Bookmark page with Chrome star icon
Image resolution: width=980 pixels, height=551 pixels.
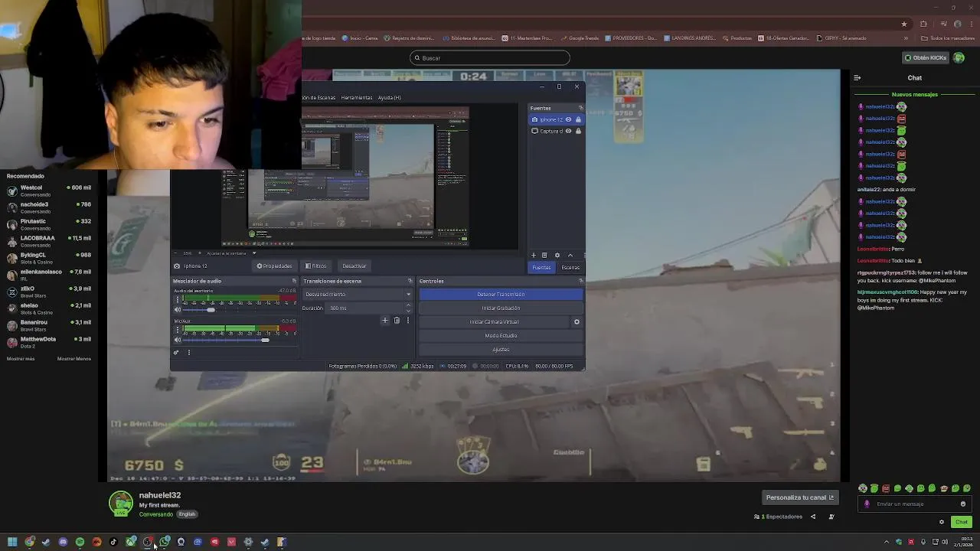pos(904,24)
